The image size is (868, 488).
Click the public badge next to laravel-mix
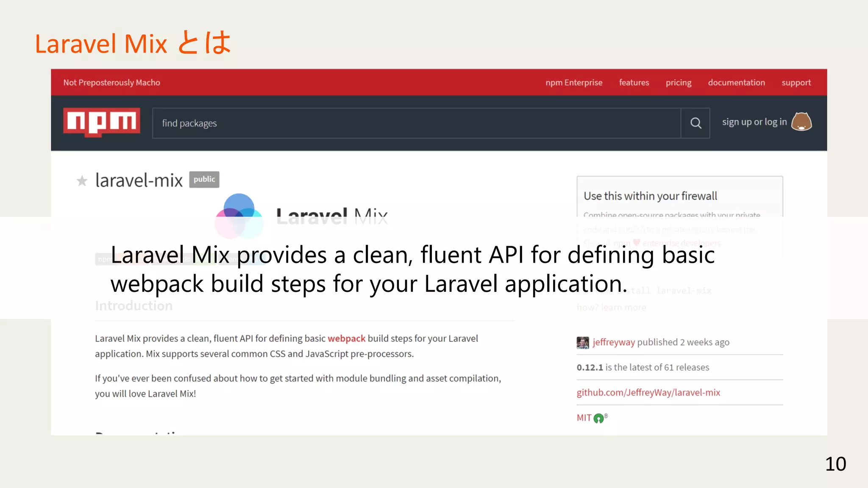pyautogui.click(x=204, y=179)
